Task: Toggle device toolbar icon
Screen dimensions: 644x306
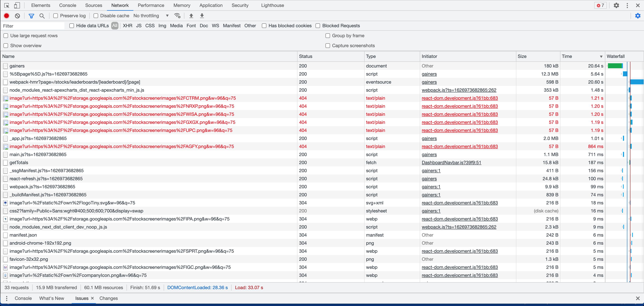Action: [17, 5]
